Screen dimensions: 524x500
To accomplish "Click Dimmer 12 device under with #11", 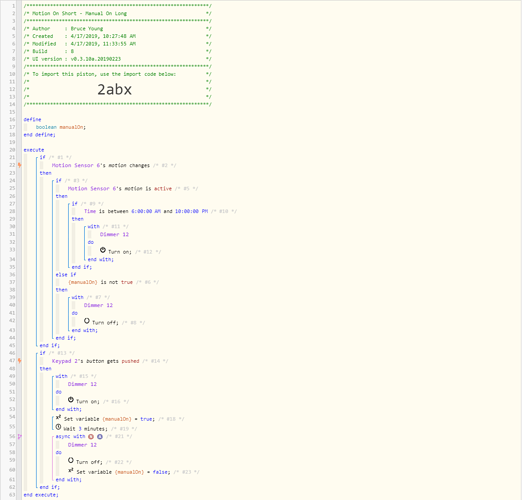I will [114, 234].
